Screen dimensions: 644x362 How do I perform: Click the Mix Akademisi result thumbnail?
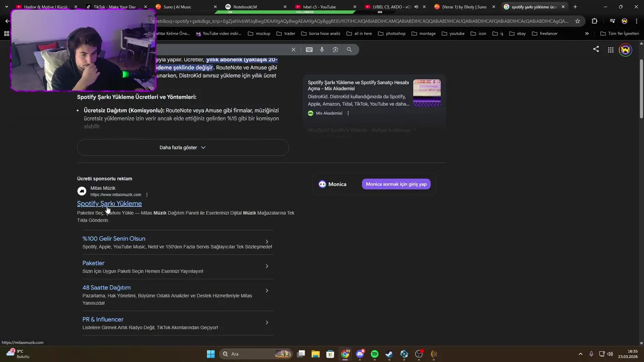(427, 93)
